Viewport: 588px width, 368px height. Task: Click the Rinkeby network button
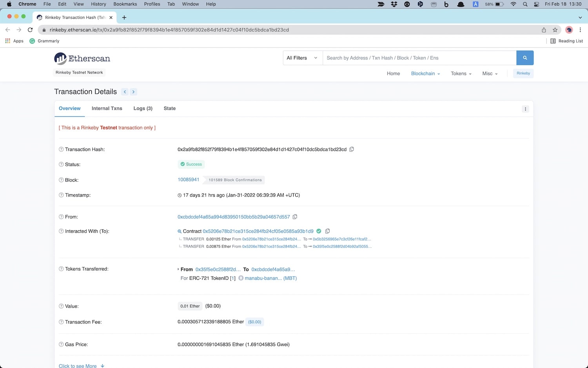(x=523, y=73)
